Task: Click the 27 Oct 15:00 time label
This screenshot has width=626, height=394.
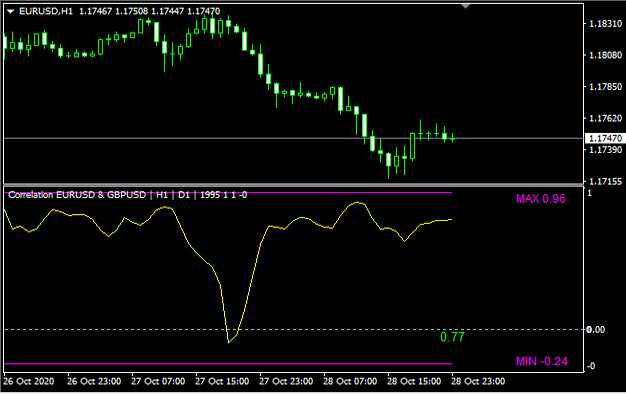Action: [x=222, y=381]
